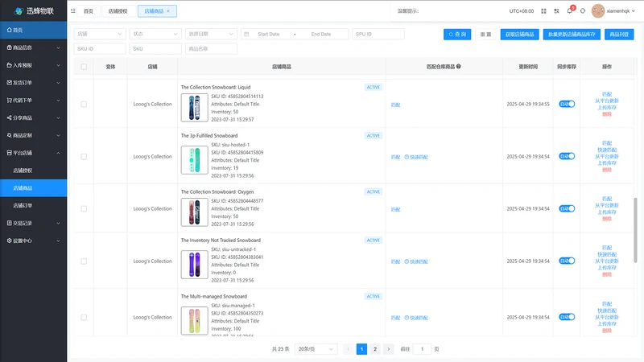Image resolution: width=644 pixels, height=362 pixels.
Task: Click xiamenhqk user avatar
Action: click(597, 11)
